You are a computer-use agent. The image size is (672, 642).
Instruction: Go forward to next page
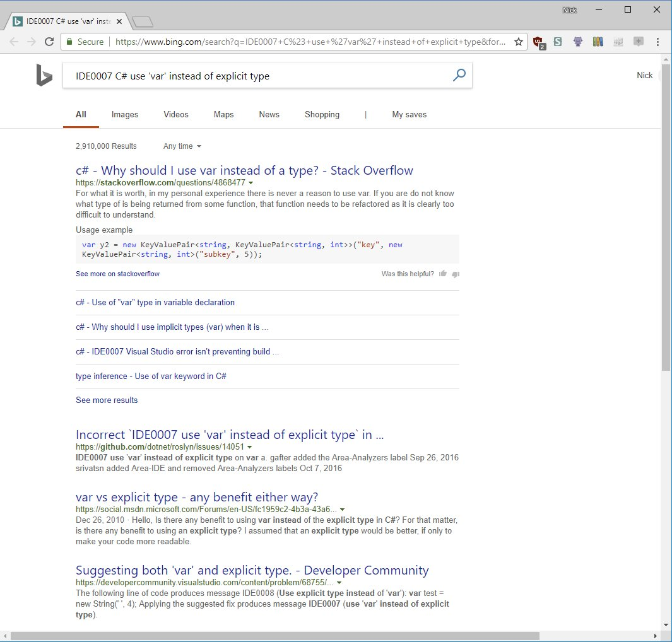point(32,42)
